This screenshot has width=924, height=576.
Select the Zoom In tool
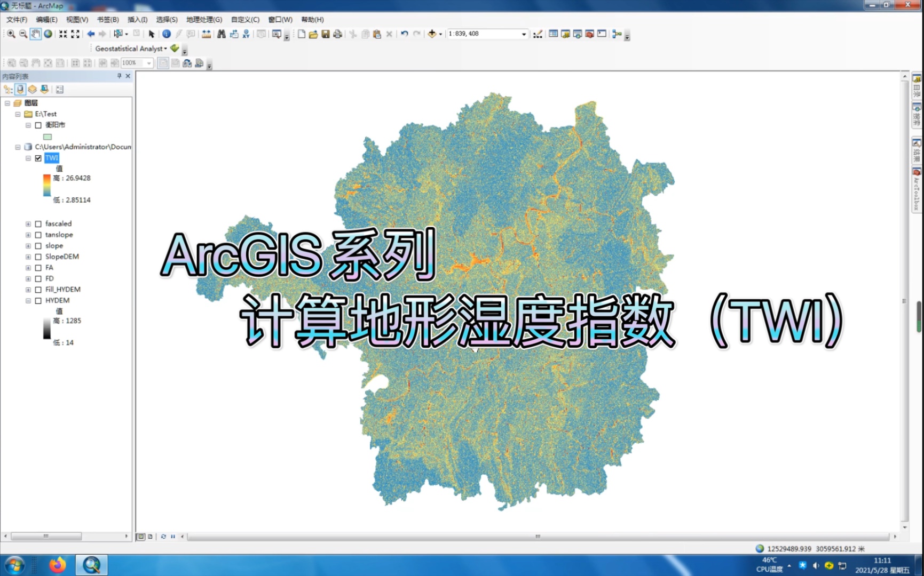[x=11, y=34]
